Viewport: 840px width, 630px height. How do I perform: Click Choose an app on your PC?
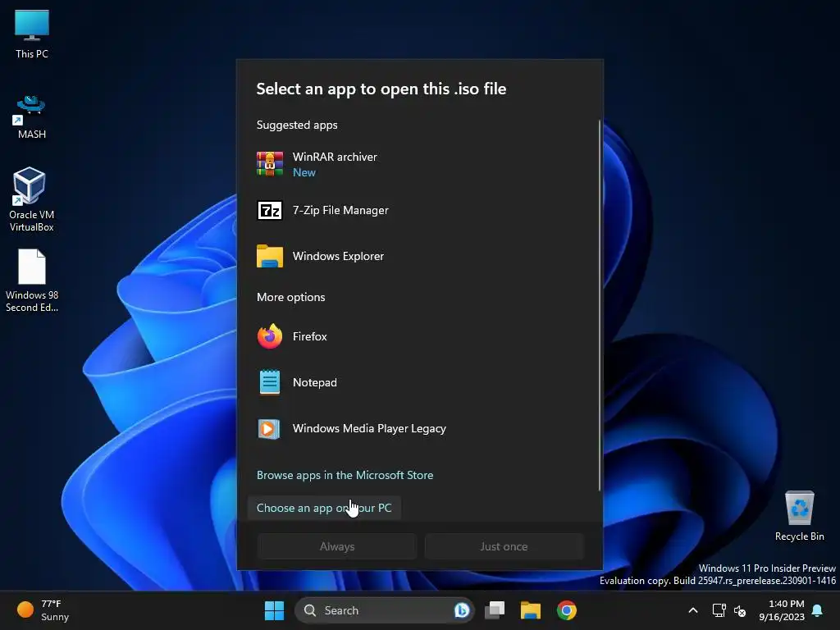click(x=324, y=508)
